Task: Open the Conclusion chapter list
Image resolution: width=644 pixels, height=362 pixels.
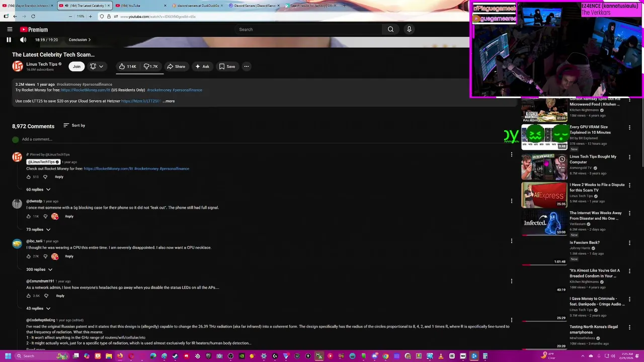Action: [80, 40]
